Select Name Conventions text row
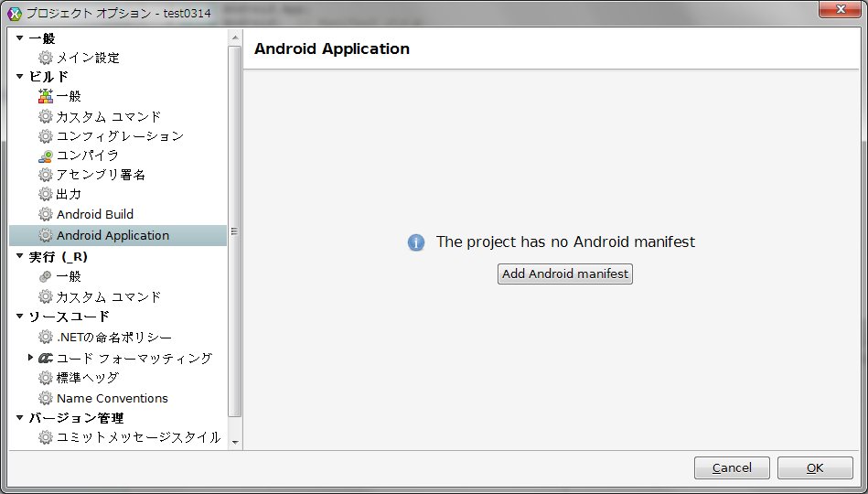 pyautogui.click(x=112, y=398)
